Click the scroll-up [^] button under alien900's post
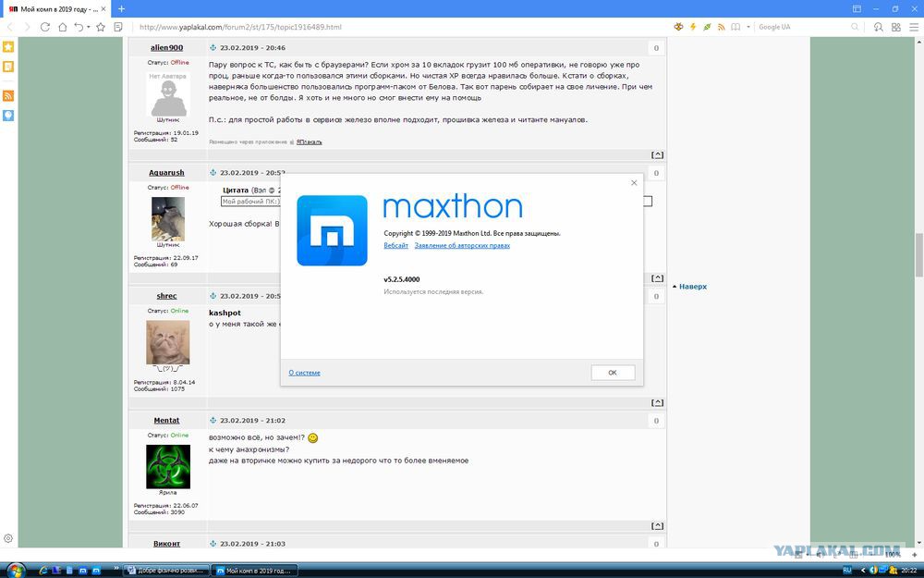The image size is (924, 578). (x=657, y=155)
